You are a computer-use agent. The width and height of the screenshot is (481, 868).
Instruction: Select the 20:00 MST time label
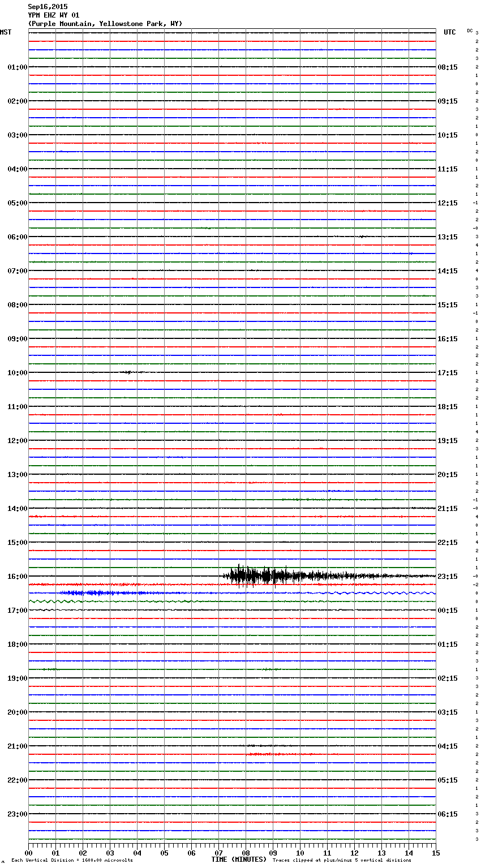point(18,712)
